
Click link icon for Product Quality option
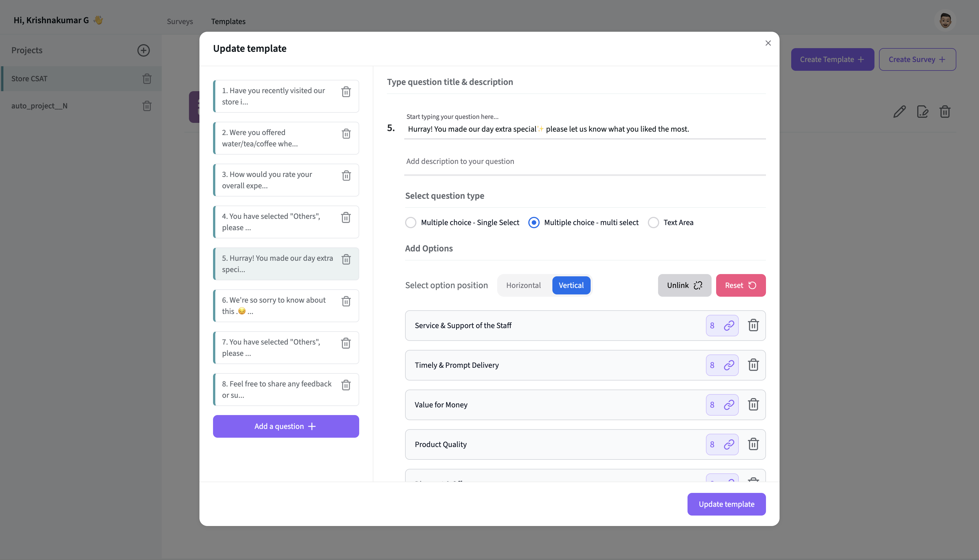click(x=729, y=444)
